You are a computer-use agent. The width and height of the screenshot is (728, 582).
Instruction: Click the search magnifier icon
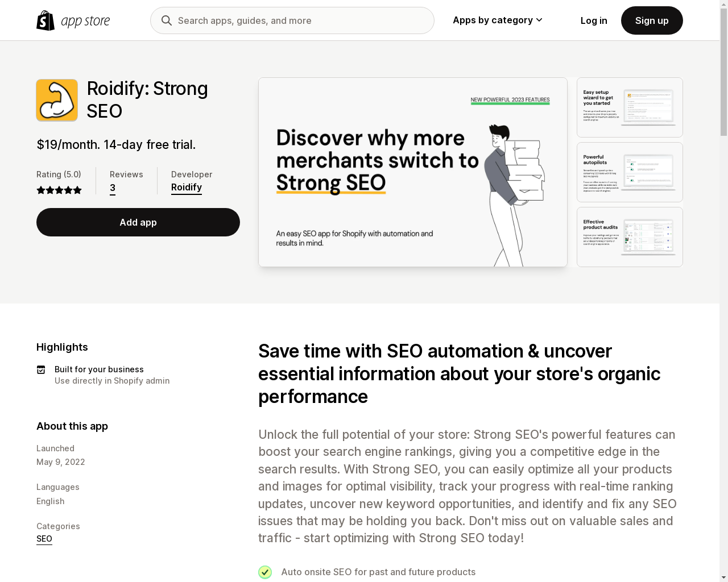click(167, 20)
